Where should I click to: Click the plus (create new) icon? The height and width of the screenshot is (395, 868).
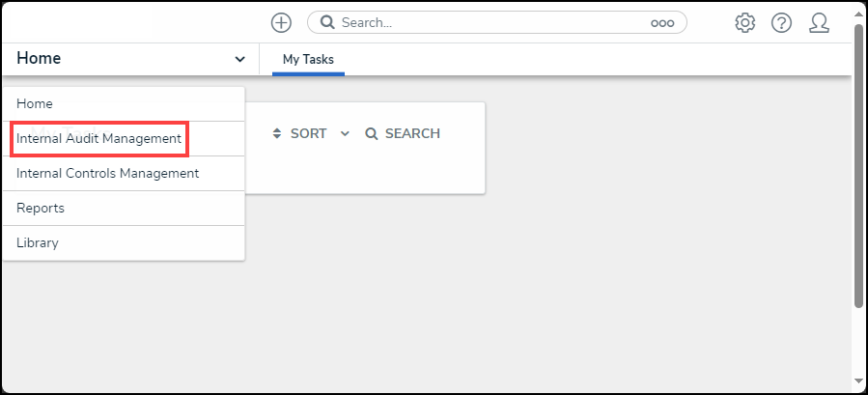pyautogui.click(x=281, y=23)
